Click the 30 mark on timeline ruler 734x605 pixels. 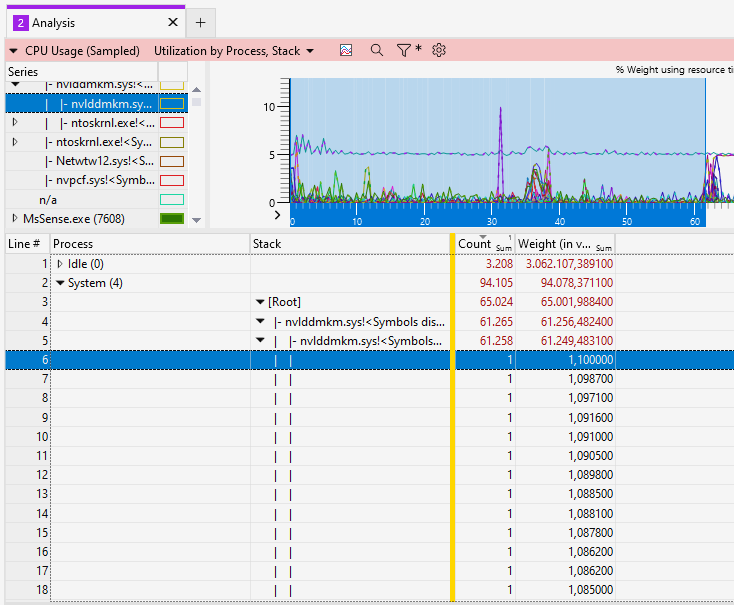point(492,221)
